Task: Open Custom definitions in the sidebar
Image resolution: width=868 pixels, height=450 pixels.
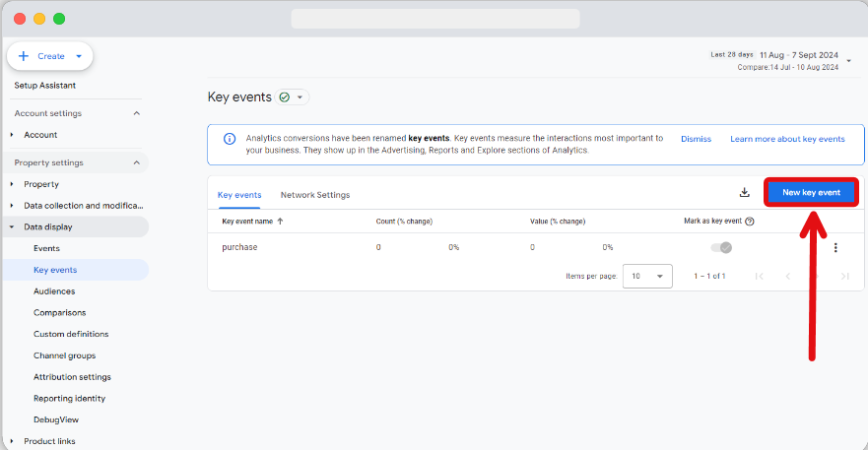Action: (x=71, y=335)
